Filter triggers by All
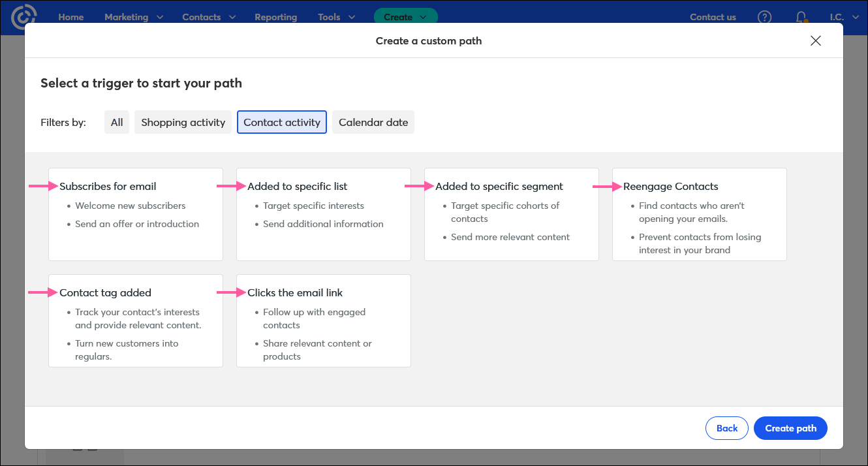Screen dimensions: 868x466 [117, 122]
